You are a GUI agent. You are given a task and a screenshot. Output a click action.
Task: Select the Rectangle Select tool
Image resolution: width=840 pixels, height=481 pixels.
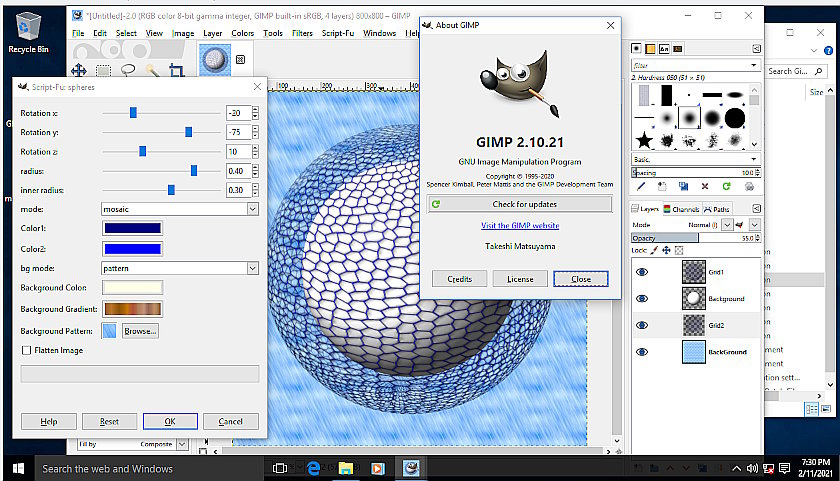(103, 70)
